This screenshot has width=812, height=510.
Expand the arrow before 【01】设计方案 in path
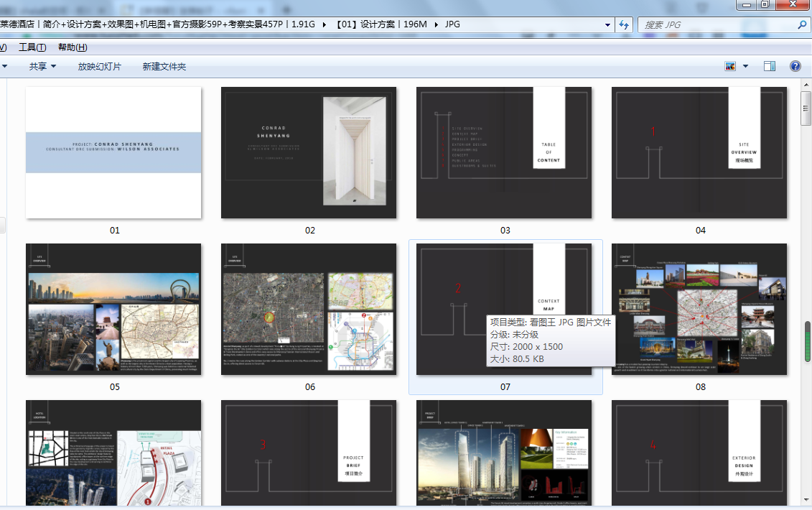click(325, 24)
